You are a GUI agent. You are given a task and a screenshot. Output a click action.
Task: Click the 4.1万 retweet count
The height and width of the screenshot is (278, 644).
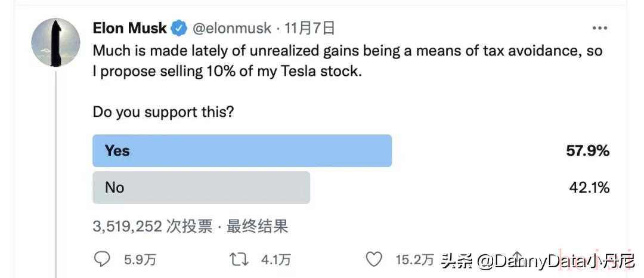pos(276,260)
